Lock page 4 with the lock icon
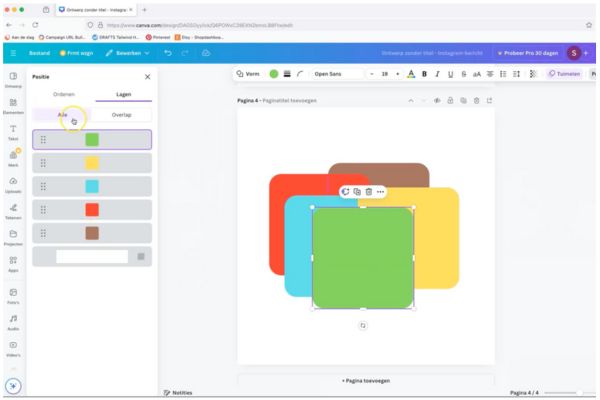600x400 pixels. (450, 101)
